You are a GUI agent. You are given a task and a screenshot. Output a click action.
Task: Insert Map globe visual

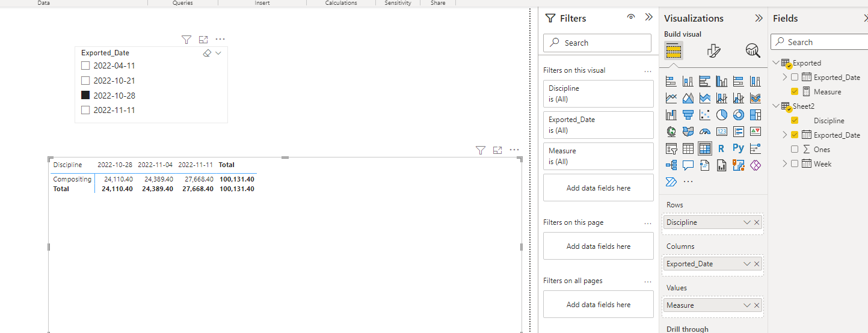click(x=671, y=132)
